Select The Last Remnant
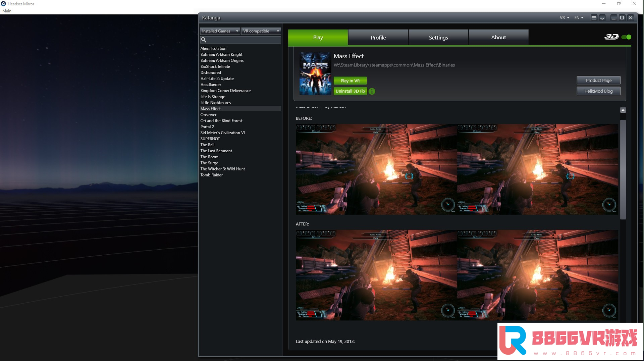644x361 pixels. (240, 151)
